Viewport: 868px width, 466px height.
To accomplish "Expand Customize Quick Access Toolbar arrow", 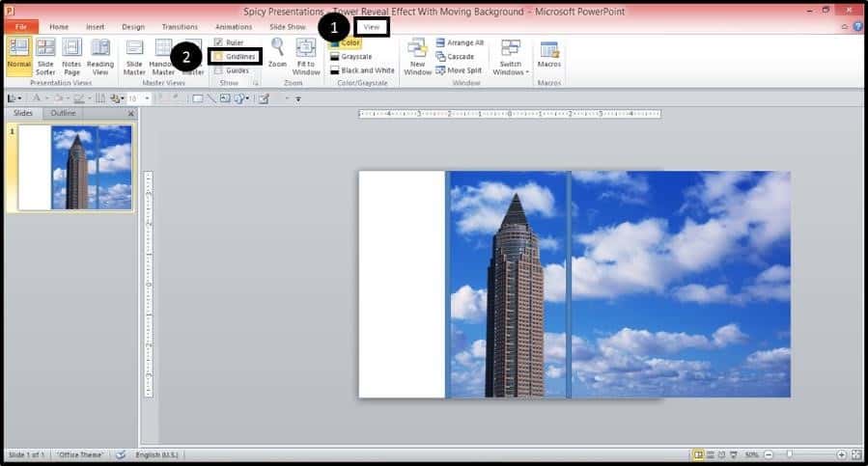I will tap(297, 99).
